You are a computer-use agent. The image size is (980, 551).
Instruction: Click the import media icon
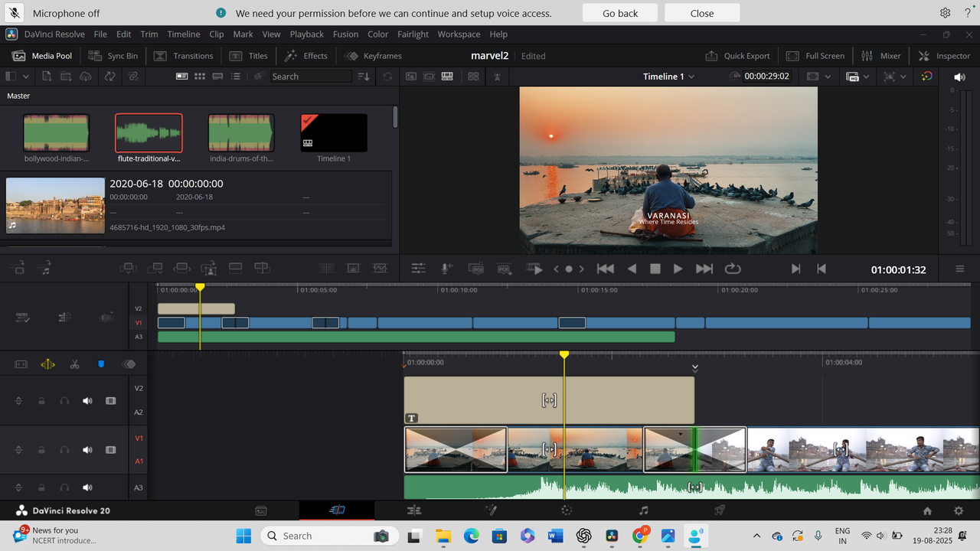47,77
